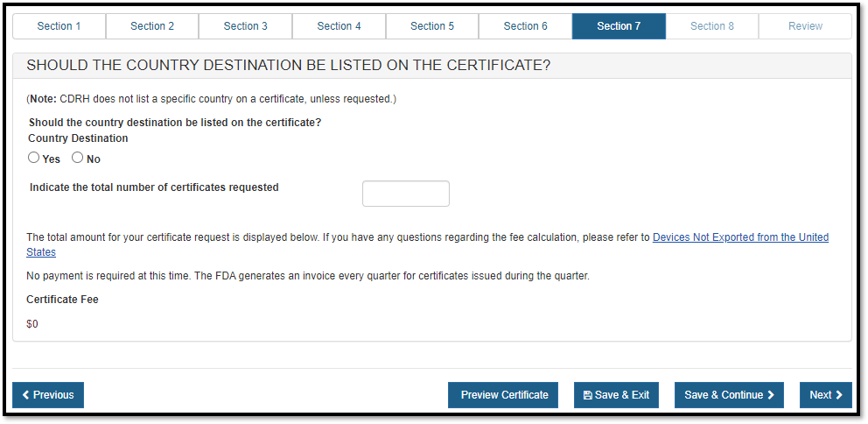
Task: Click the Next button
Action: tap(825, 395)
